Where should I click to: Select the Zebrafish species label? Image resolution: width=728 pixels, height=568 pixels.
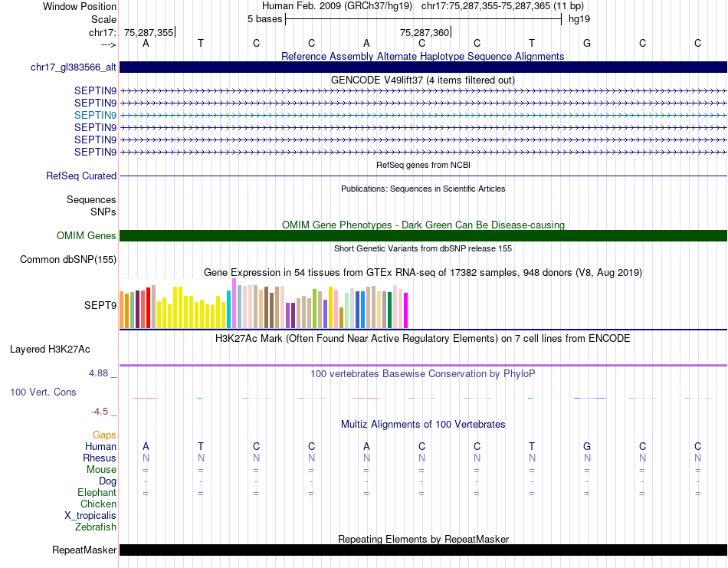point(96,527)
